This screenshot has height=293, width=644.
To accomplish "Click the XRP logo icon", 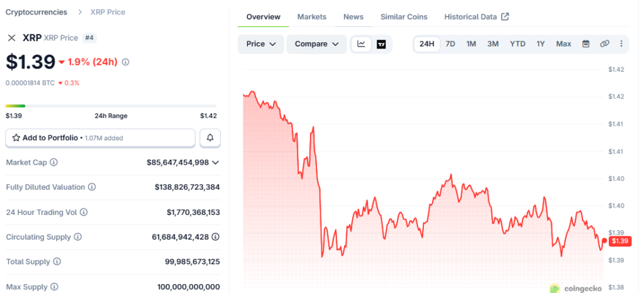I will tap(11, 38).
